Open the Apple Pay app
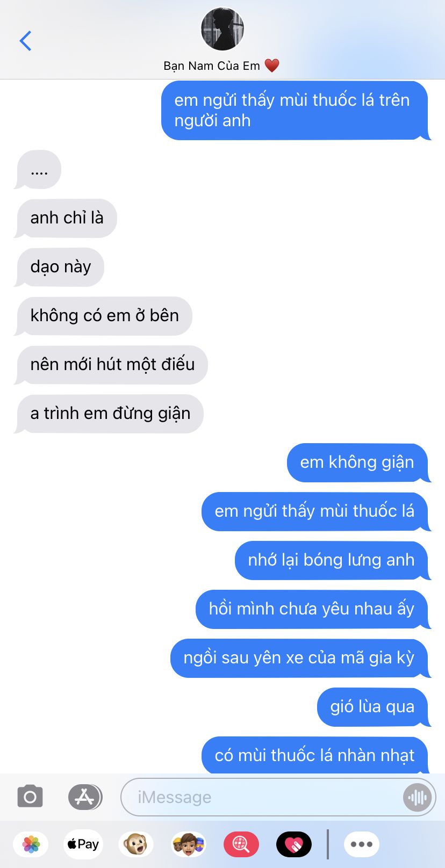This screenshot has width=445, height=868. click(83, 844)
